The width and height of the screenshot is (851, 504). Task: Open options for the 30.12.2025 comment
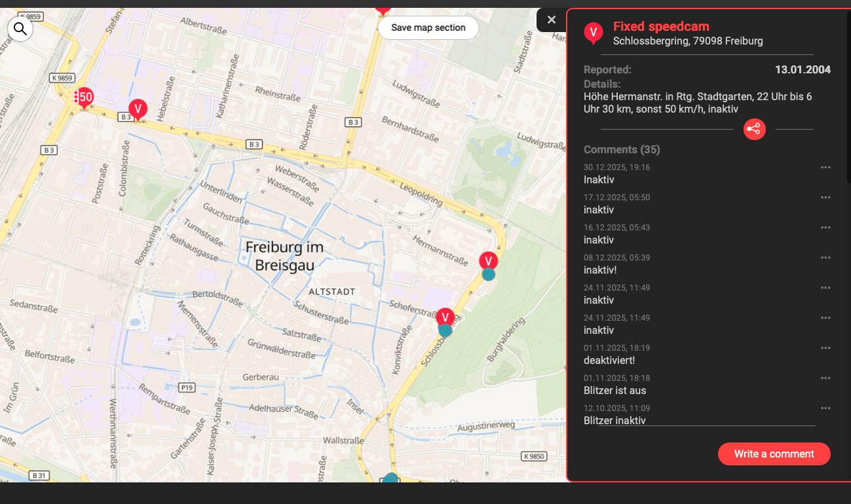pos(825,168)
